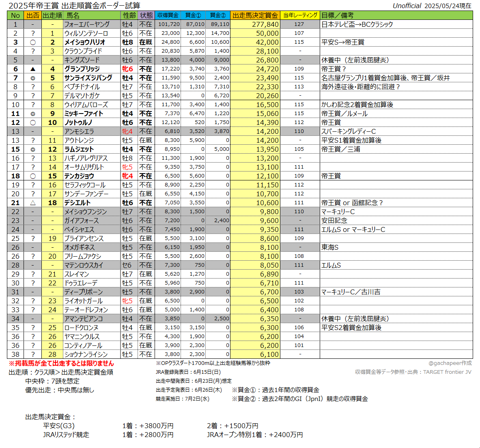Click horse name グランブリッジ
Screen dimensions: 480x448
[x=82, y=69]
